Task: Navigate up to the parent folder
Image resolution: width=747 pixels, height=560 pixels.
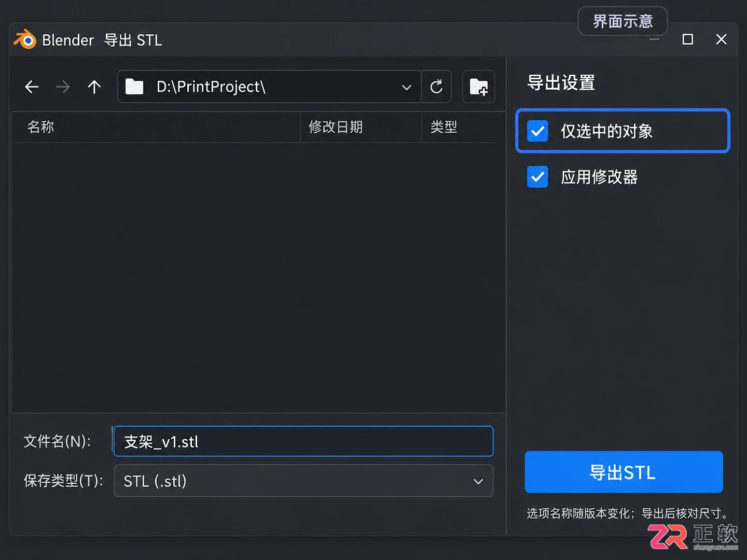Action: click(94, 87)
